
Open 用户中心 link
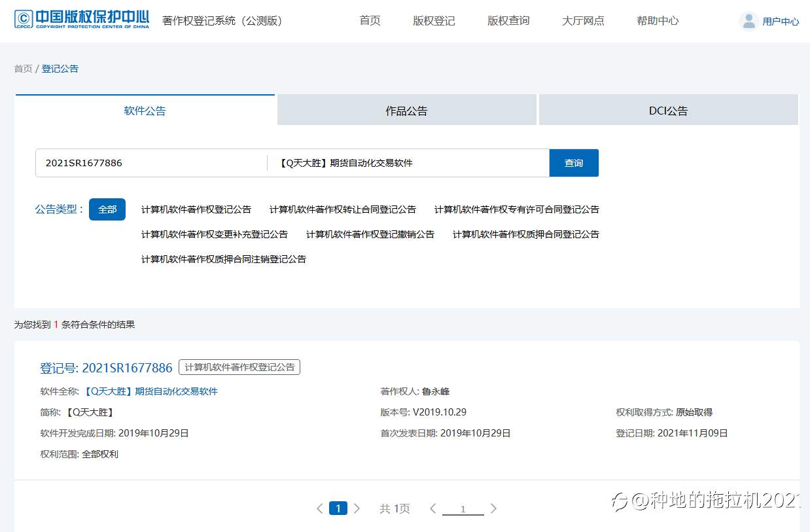pyautogui.click(x=781, y=22)
